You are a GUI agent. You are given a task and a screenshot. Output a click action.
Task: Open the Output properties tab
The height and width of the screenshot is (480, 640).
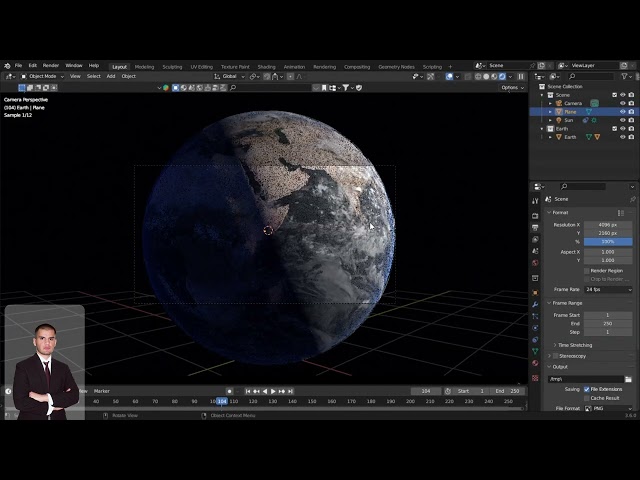(535, 227)
